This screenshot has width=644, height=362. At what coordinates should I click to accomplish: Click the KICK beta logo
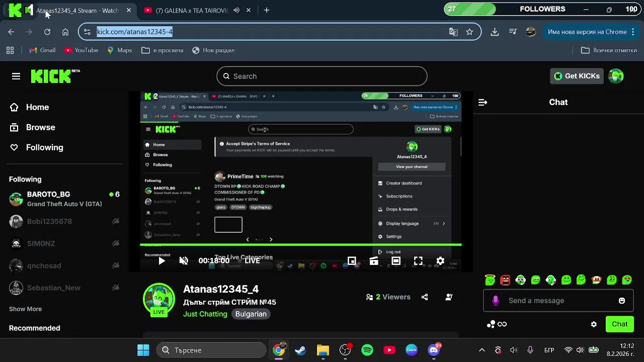tap(55, 76)
